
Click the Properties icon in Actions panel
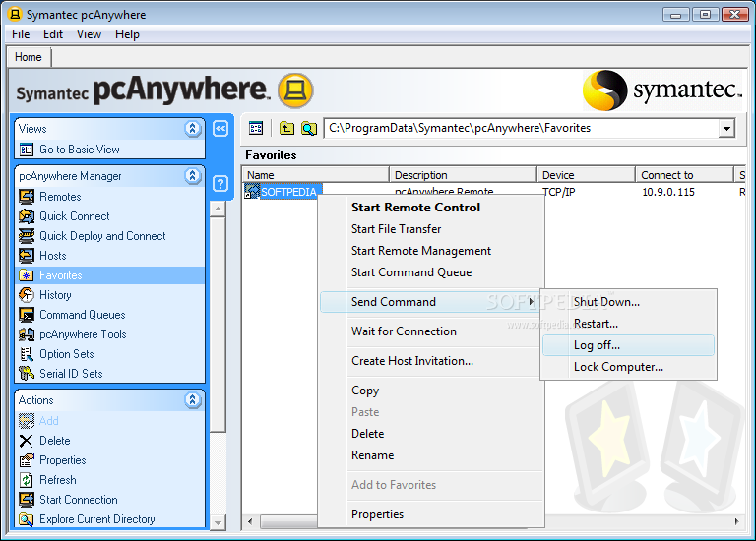(x=27, y=460)
